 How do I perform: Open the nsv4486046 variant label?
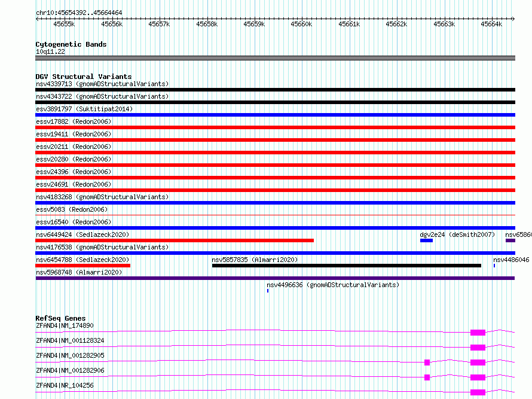[x=511, y=260]
